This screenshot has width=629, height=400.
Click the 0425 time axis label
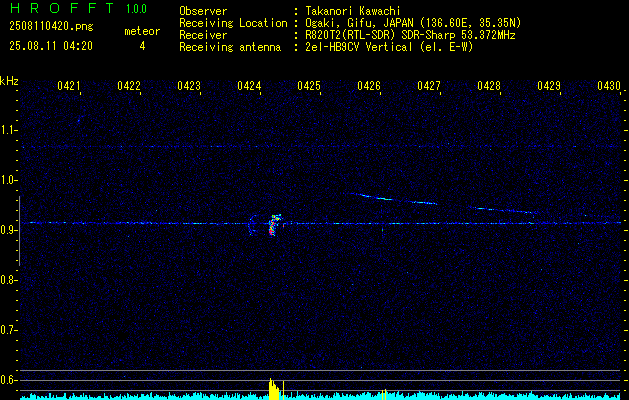pyautogui.click(x=309, y=85)
